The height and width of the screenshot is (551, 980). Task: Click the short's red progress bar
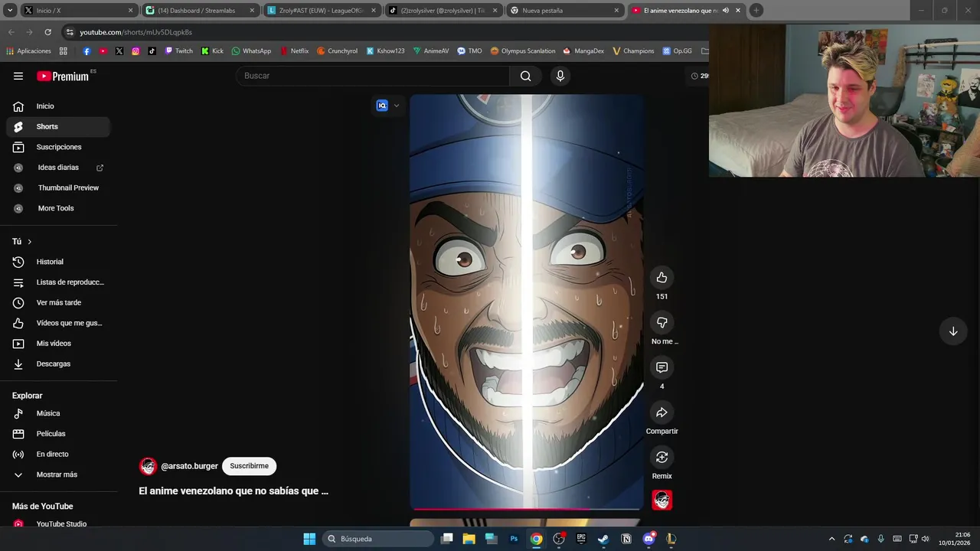pos(527,509)
